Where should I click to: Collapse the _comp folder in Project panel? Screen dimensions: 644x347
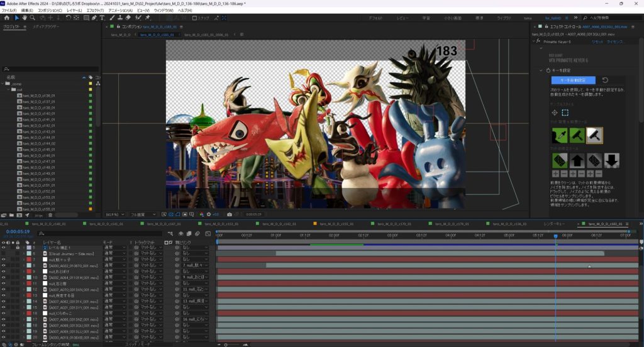3,84
